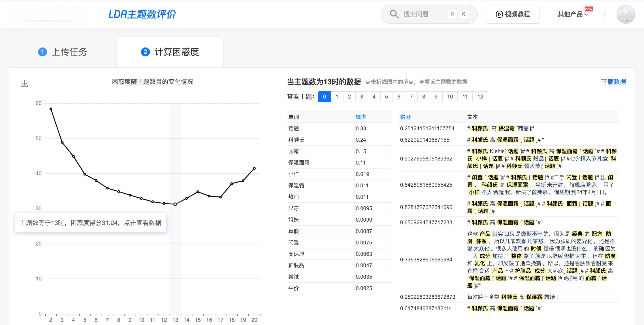This screenshot has height=325, width=644.
Task: Click the 文本 column header
Action: (473, 117)
